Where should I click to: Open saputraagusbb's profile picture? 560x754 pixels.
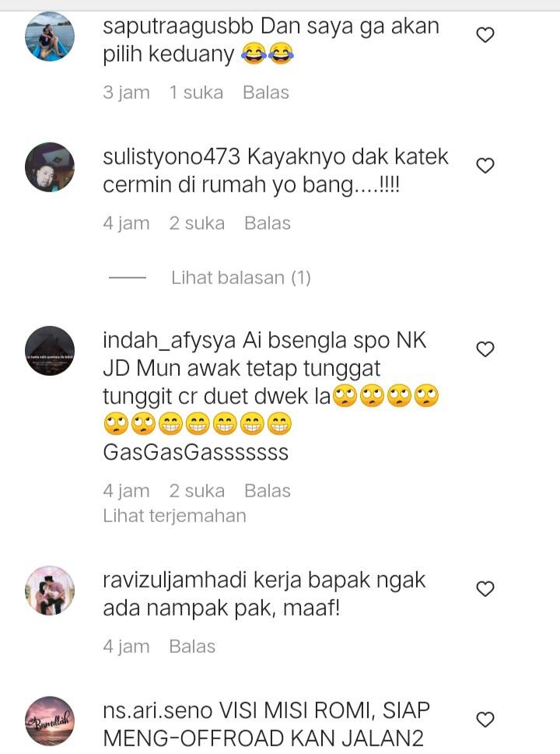pyautogui.click(x=50, y=37)
